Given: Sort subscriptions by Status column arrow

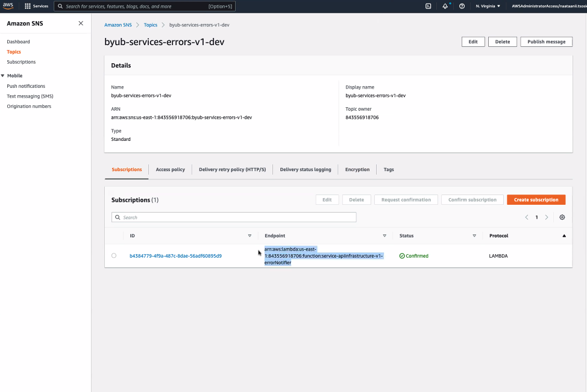Looking at the screenshot, I should click(x=474, y=235).
